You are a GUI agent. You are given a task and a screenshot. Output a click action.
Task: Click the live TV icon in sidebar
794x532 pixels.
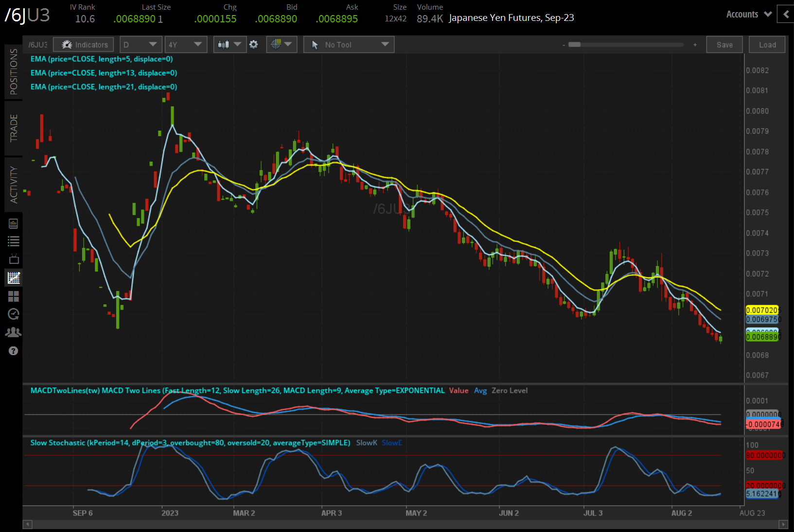(14, 259)
